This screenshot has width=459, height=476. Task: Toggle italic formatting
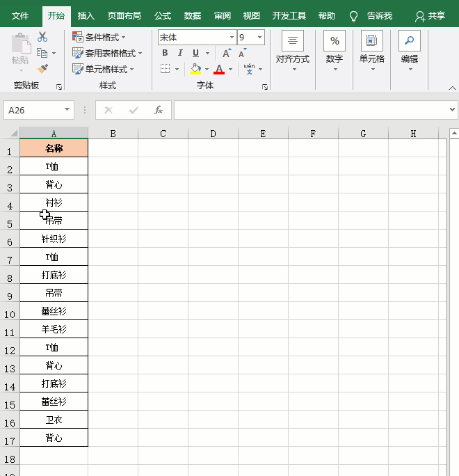pos(180,53)
